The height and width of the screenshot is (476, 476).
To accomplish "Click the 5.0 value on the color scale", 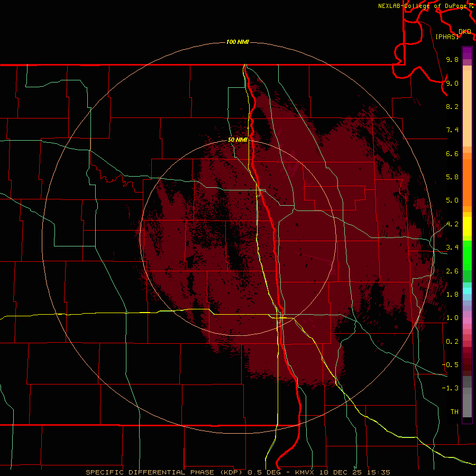I will point(452,200).
